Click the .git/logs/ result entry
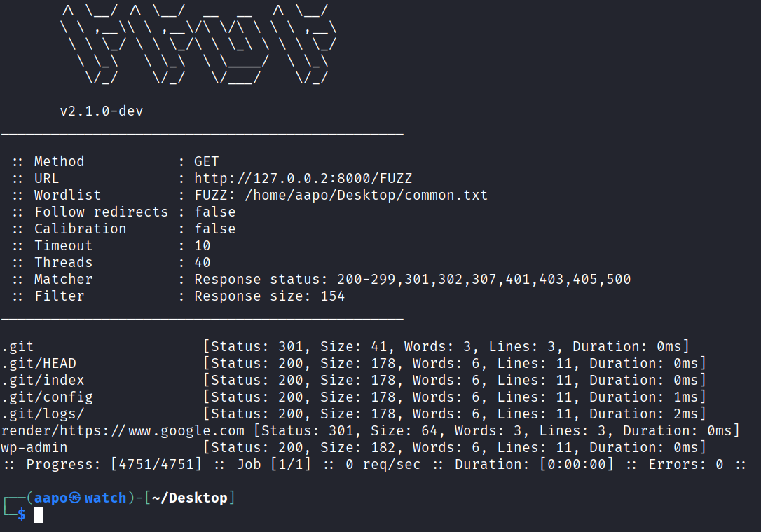The height and width of the screenshot is (532, 761). click(x=43, y=414)
